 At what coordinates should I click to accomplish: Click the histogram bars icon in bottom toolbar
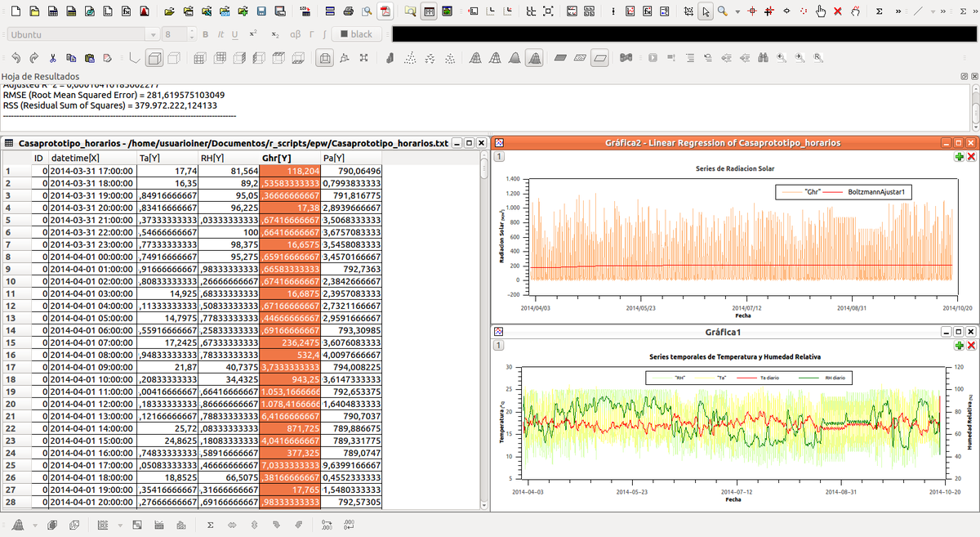tap(182, 524)
